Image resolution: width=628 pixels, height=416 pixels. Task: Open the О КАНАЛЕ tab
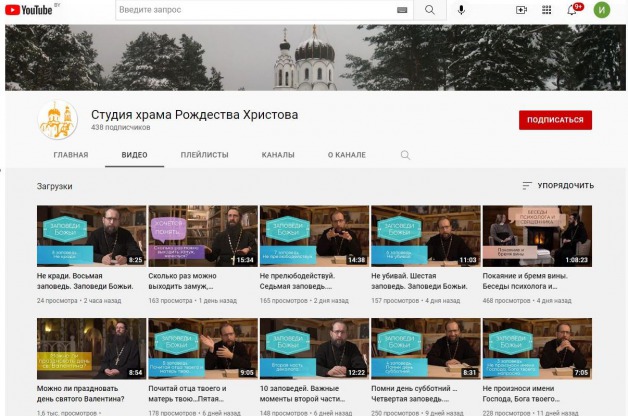pos(347,155)
